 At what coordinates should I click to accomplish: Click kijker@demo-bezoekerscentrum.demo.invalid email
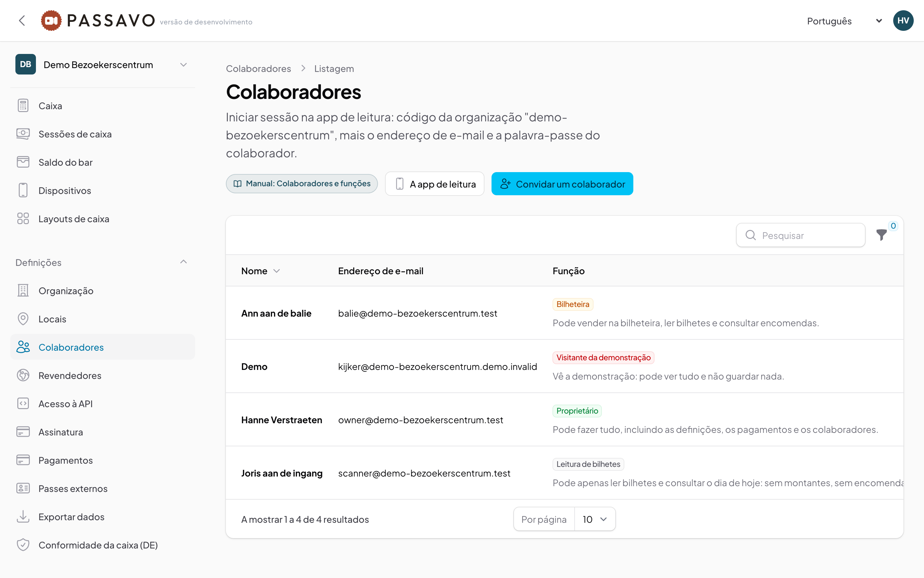click(x=438, y=367)
